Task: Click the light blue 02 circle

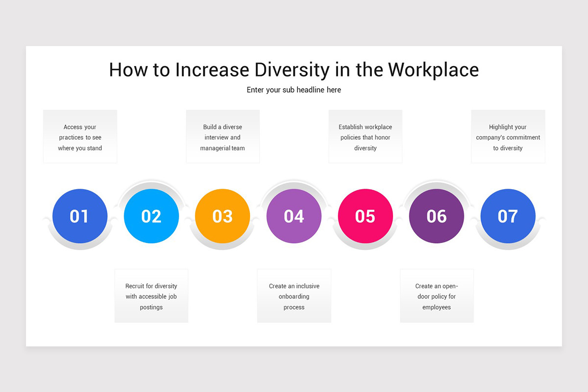Action: pos(151,216)
